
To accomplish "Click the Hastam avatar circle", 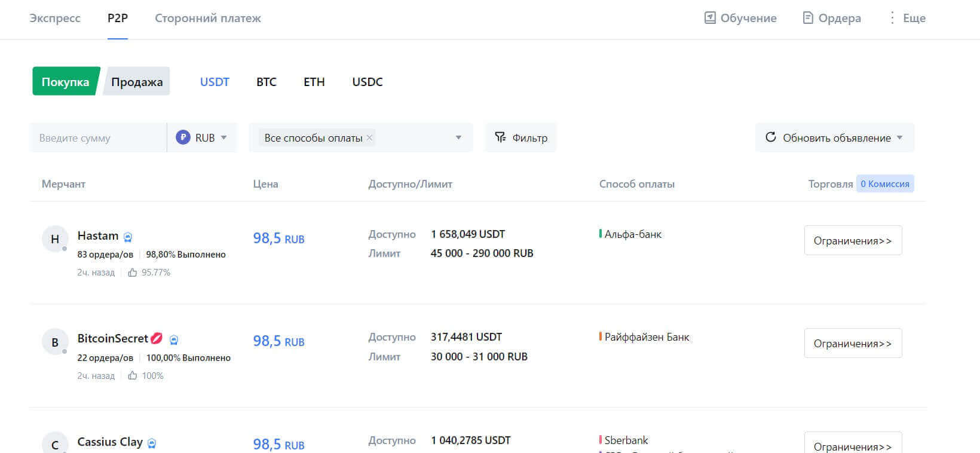I will [x=55, y=239].
